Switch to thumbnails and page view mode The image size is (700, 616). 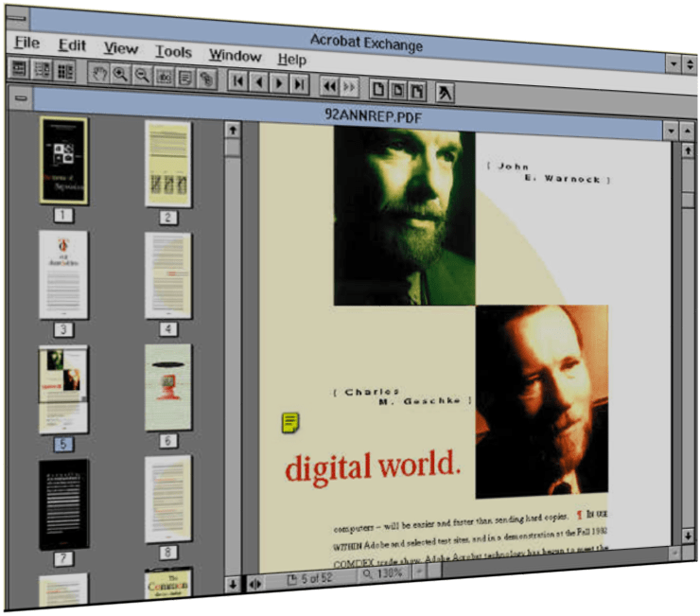[x=64, y=70]
